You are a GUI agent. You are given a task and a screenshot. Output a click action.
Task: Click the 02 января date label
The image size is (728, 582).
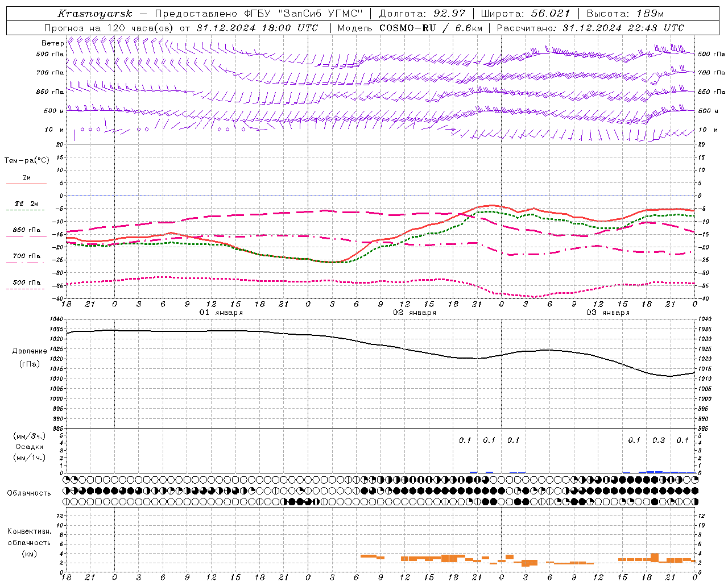pos(415,313)
